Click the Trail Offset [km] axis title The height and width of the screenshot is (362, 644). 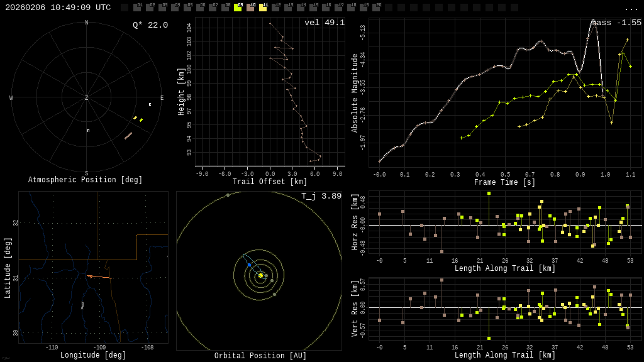(x=270, y=182)
